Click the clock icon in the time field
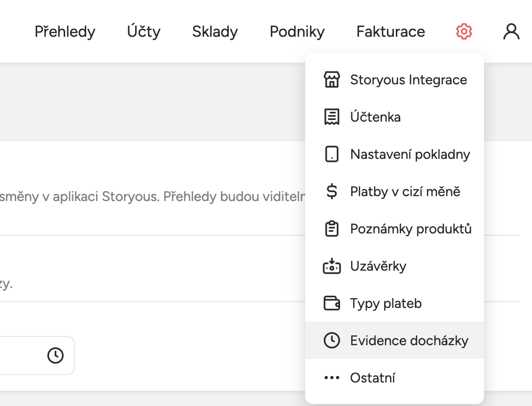This screenshot has height=406, width=532. pos(55,355)
